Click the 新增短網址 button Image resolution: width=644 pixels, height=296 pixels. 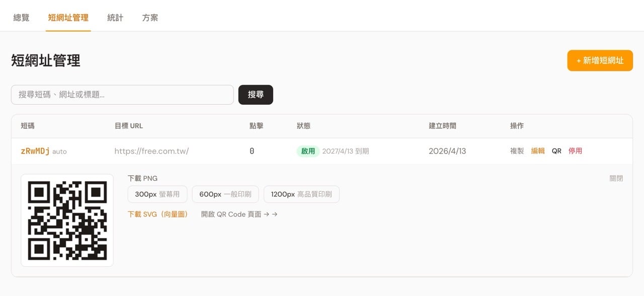[600, 60]
